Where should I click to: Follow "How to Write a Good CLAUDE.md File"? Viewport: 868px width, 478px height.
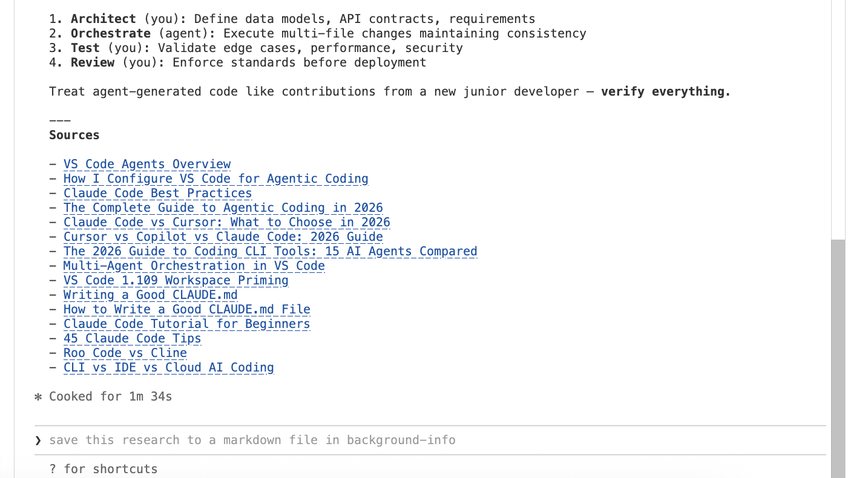186,309
